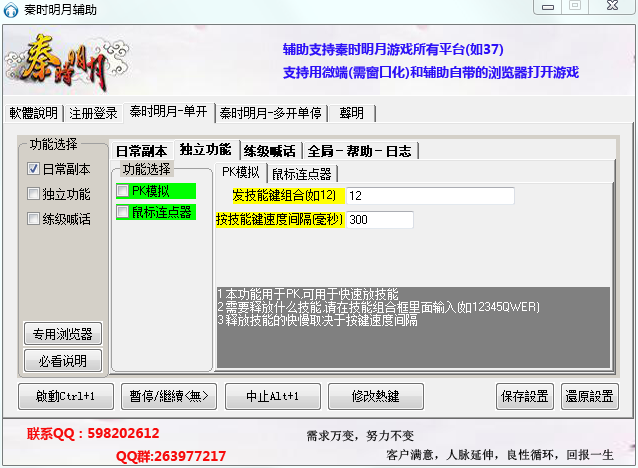Click the 修改熱鍵 button
This screenshot has width=638, height=468.
click(375, 396)
